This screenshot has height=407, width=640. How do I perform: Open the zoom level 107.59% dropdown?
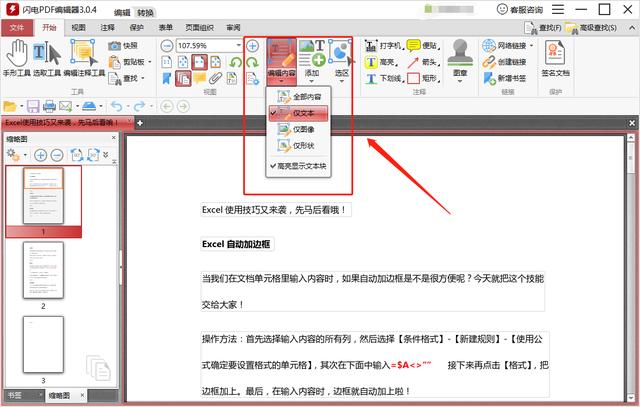click(x=239, y=45)
